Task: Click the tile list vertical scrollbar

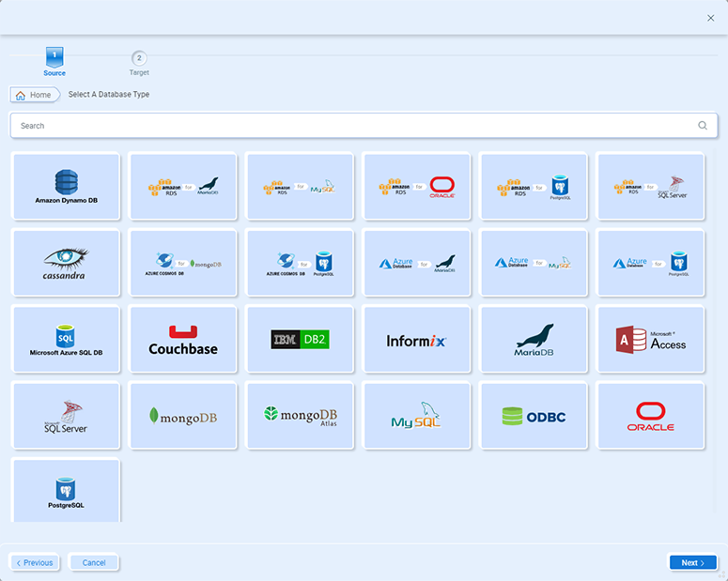Action: 715,332
